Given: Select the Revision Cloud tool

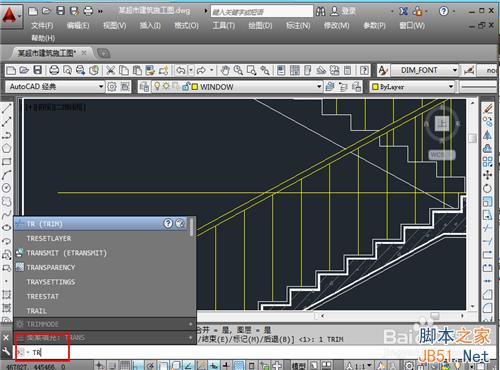Looking at the screenshot, I should pos(7,201).
